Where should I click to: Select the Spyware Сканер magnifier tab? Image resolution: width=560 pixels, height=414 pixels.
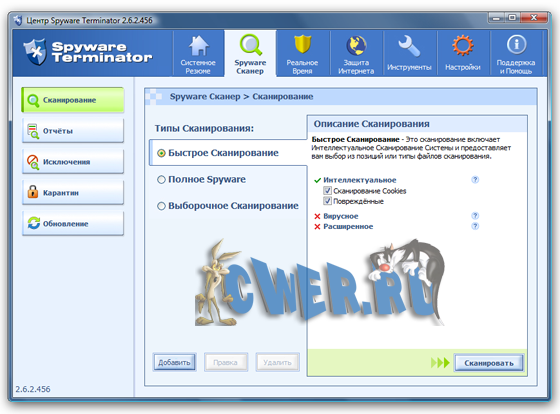click(250, 54)
